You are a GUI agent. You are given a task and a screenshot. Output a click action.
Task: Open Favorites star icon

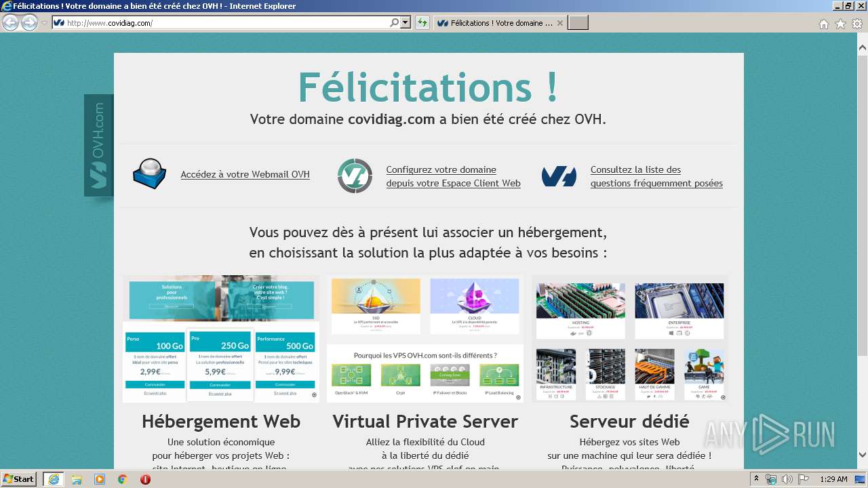pos(840,24)
